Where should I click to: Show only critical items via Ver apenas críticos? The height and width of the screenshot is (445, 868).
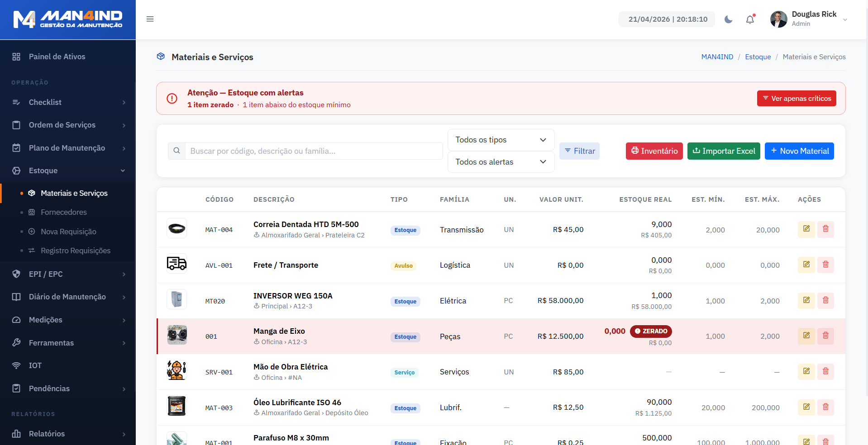point(796,99)
